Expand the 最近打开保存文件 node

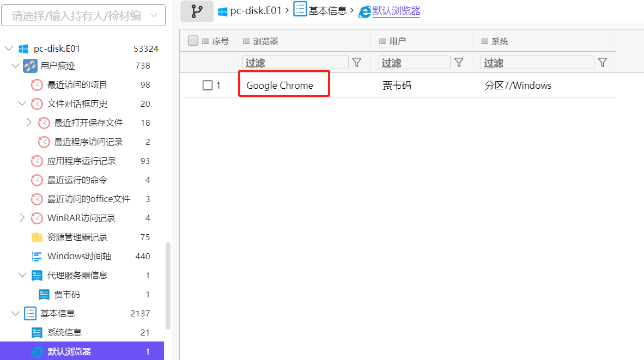click(x=29, y=123)
